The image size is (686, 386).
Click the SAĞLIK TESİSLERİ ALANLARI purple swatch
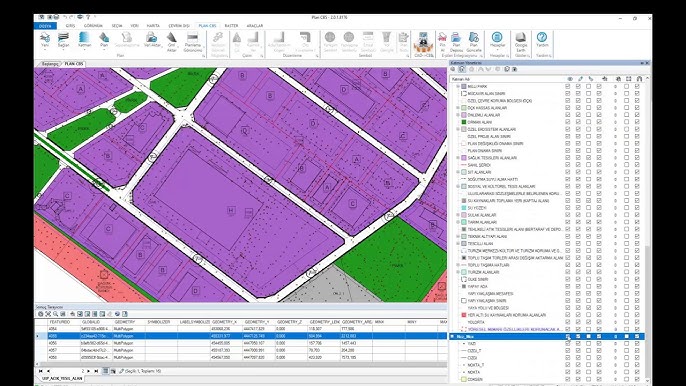coord(464,158)
